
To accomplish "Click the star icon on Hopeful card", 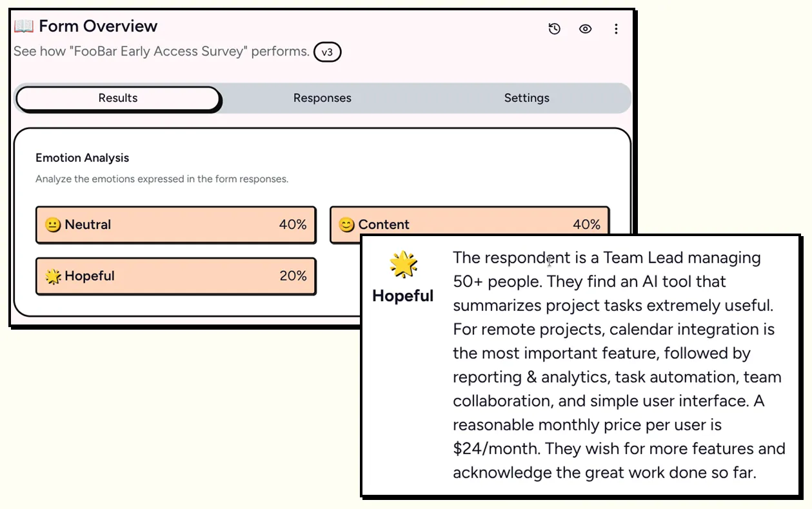I will (x=53, y=276).
